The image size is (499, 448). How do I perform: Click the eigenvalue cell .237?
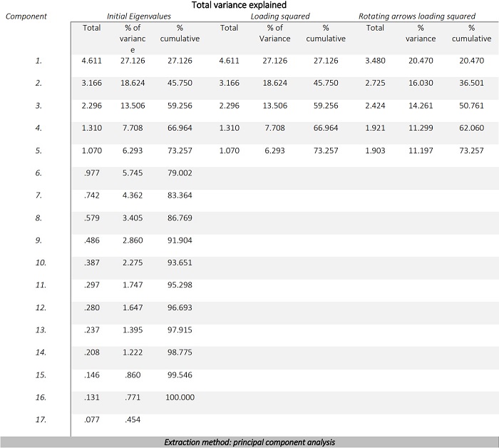[x=91, y=330]
